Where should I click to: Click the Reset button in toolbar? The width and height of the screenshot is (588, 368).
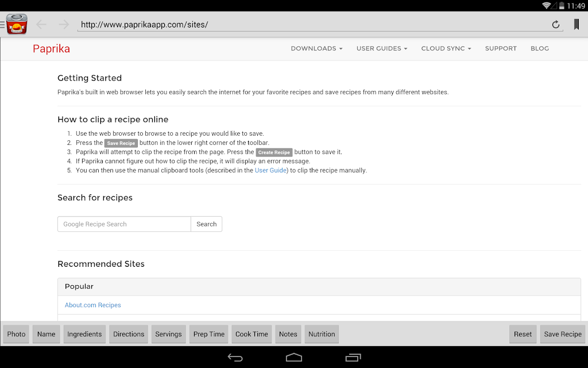523,334
